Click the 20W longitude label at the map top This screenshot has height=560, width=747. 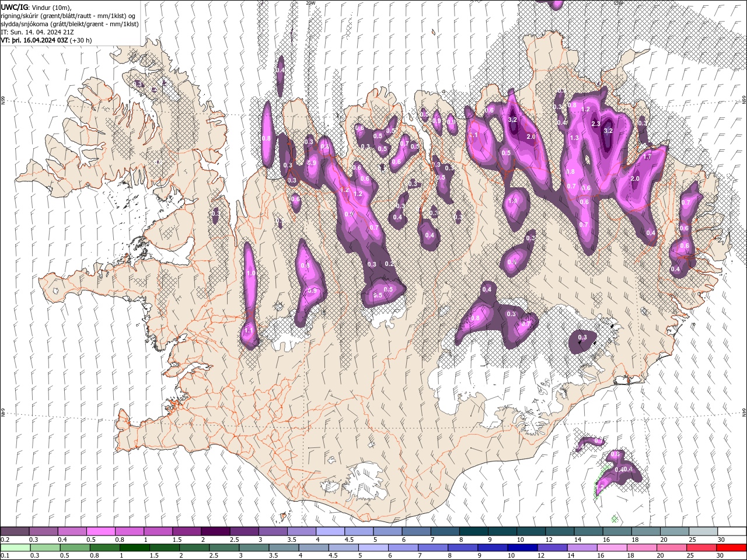point(310,3)
